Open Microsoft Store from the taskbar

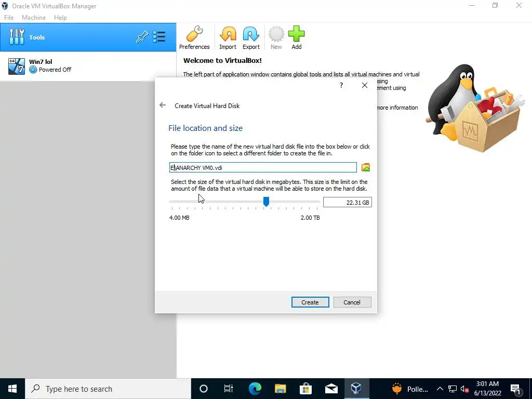click(305, 389)
